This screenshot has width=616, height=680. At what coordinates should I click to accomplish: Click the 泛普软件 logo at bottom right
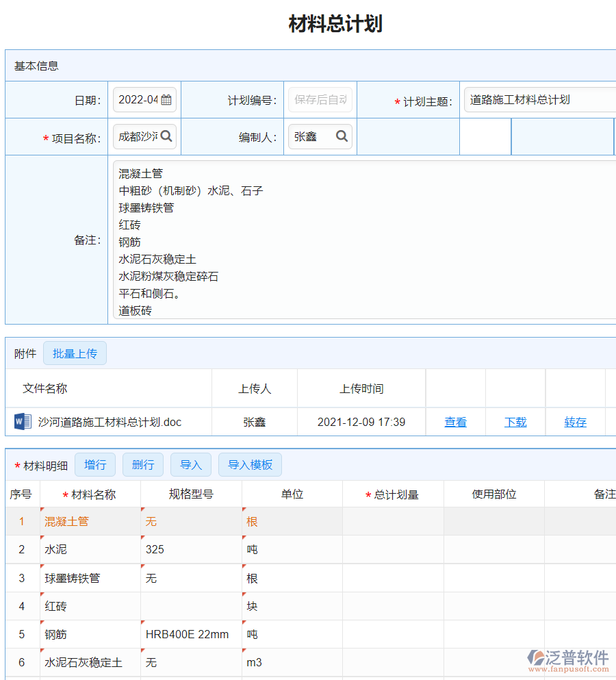pyautogui.click(x=568, y=657)
